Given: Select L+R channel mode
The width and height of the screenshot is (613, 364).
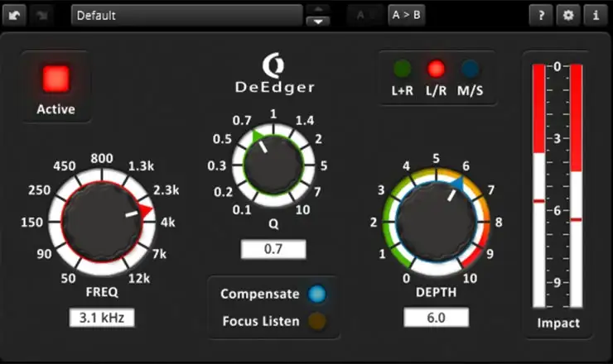Looking at the screenshot, I should click(403, 69).
